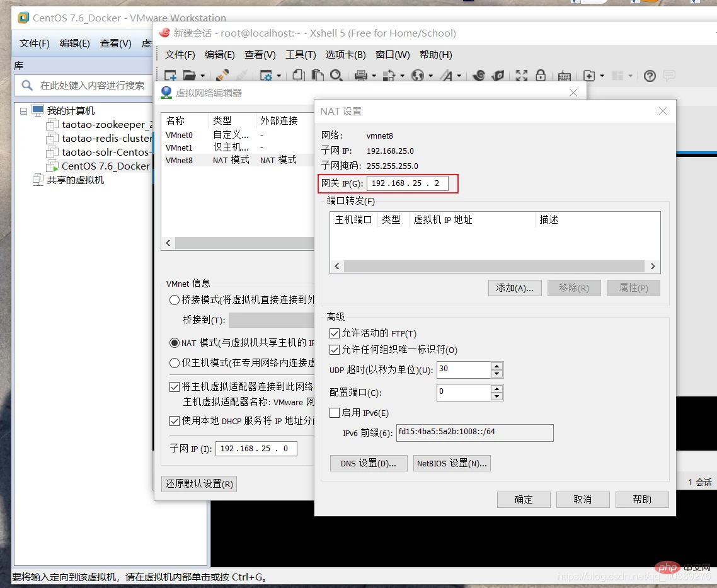Click the Gateway IP input field
The height and width of the screenshot is (588, 717).
click(x=407, y=183)
